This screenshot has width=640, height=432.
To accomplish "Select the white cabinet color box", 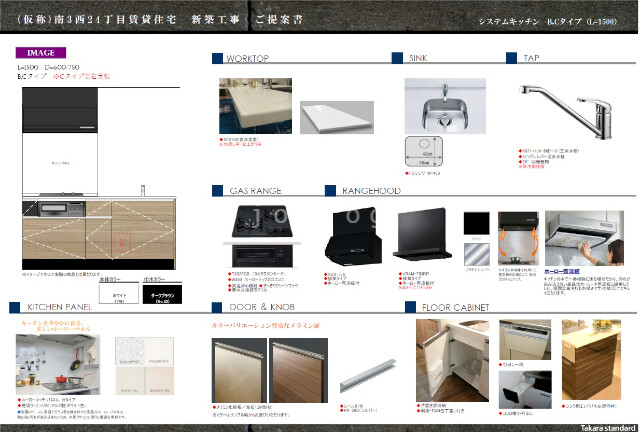I will click(x=119, y=294).
